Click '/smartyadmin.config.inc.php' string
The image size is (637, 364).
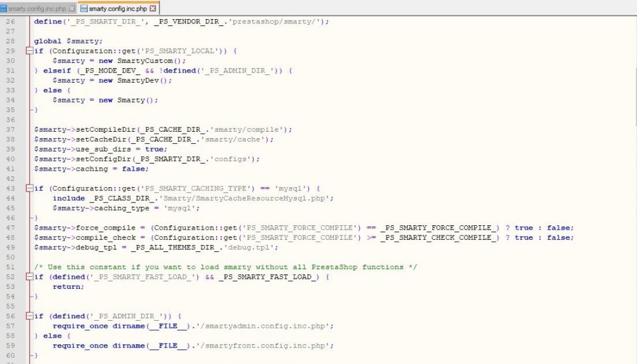[x=263, y=326]
